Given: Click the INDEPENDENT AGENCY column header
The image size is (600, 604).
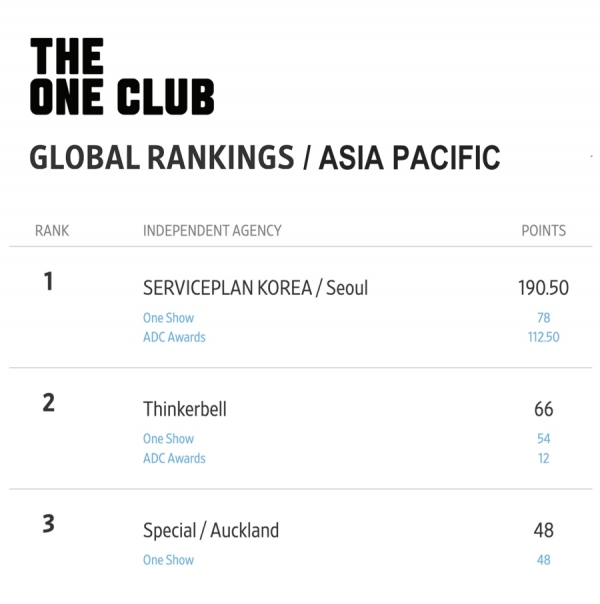Looking at the screenshot, I should 212,231.
